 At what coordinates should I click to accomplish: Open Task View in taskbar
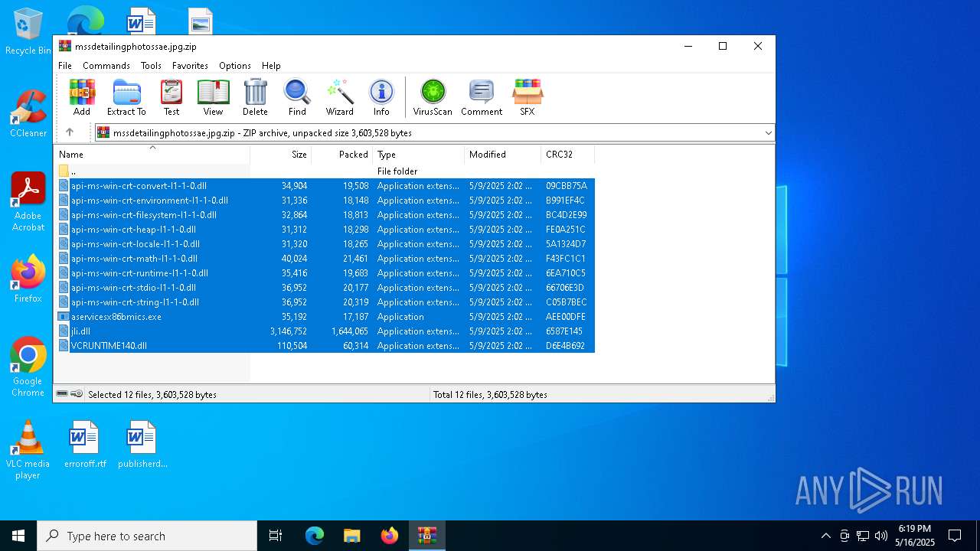pyautogui.click(x=276, y=536)
